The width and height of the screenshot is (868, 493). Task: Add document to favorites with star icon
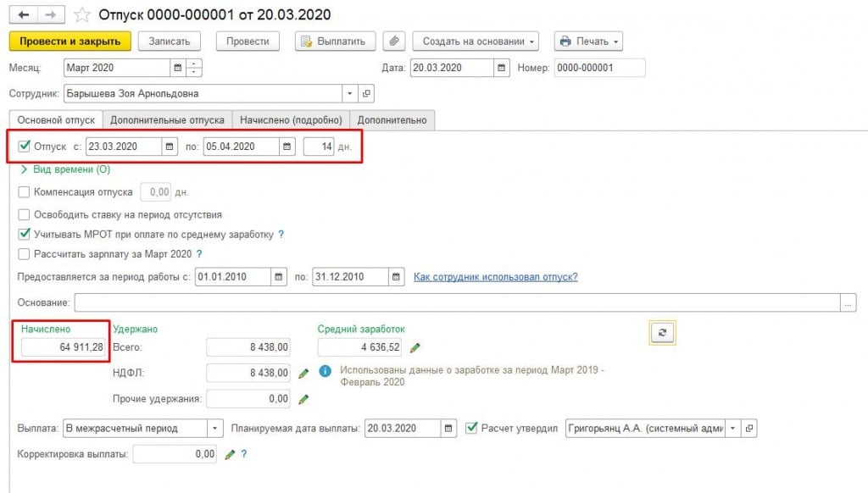(x=82, y=14)
